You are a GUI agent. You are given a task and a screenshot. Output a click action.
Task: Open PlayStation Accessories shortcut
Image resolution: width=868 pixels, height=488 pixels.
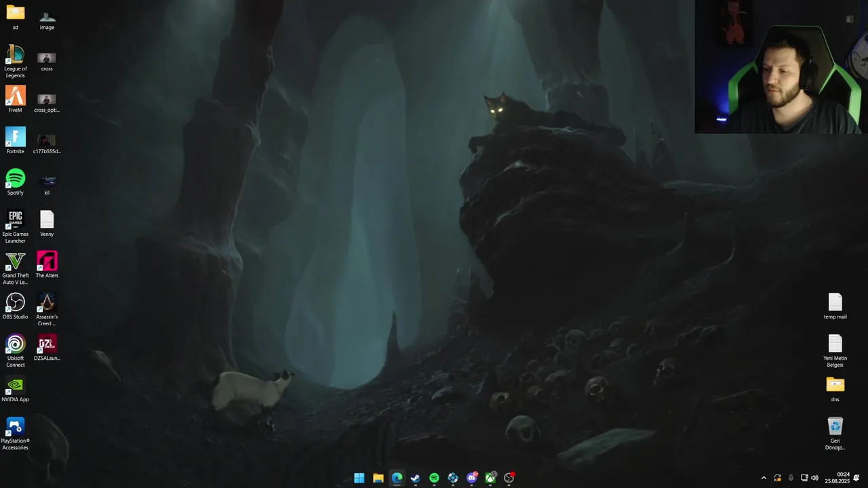click(15, 434)
